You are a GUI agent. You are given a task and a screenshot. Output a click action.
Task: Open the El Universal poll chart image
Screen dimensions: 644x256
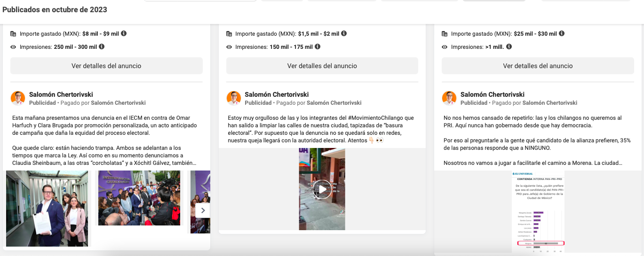[538, 211]
